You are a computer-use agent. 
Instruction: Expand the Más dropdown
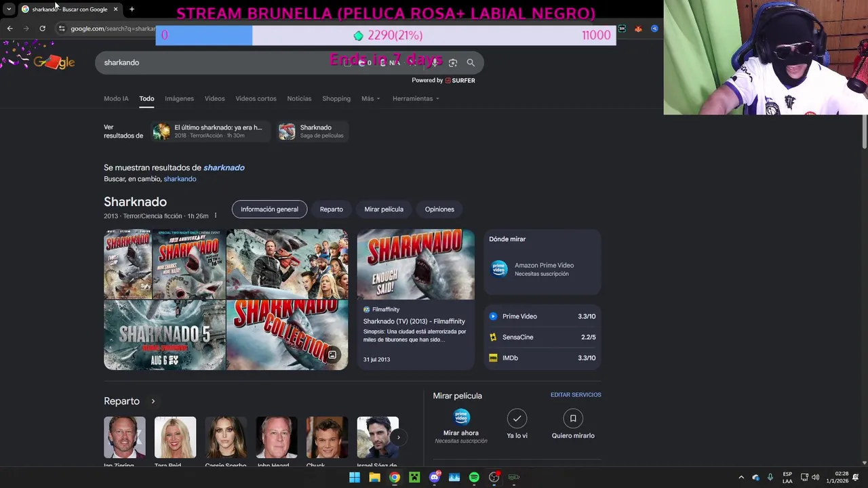[x=370, y=98]
